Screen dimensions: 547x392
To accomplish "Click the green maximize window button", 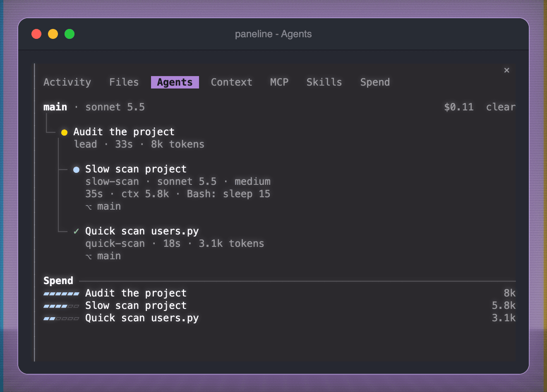I will click(70, 34).
